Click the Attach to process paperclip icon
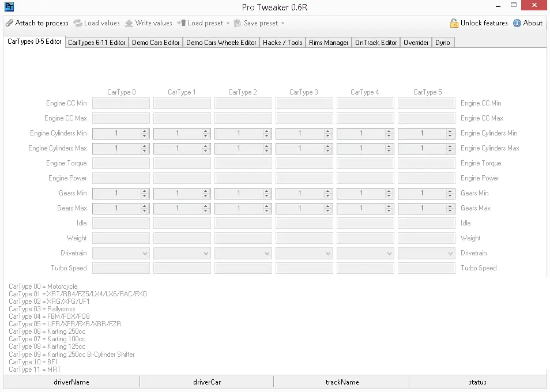Image resolution: width=550 pixels, height=392 pixels. 9,23
